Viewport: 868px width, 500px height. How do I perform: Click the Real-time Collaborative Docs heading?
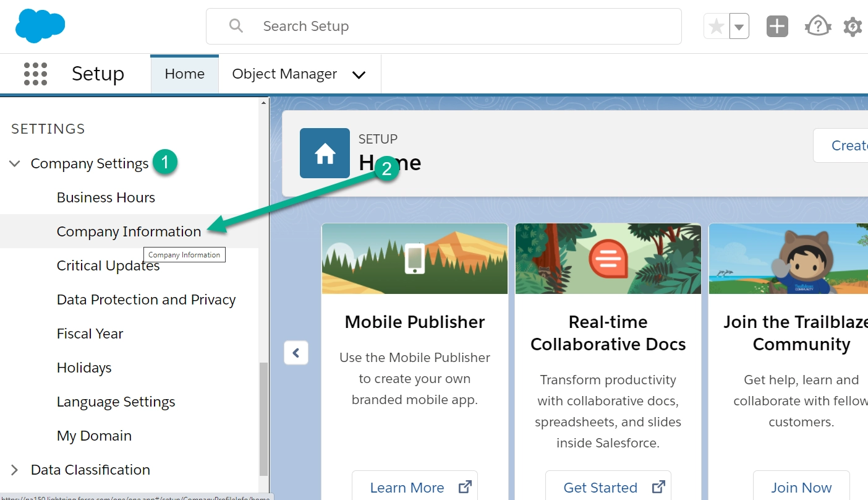608,333
